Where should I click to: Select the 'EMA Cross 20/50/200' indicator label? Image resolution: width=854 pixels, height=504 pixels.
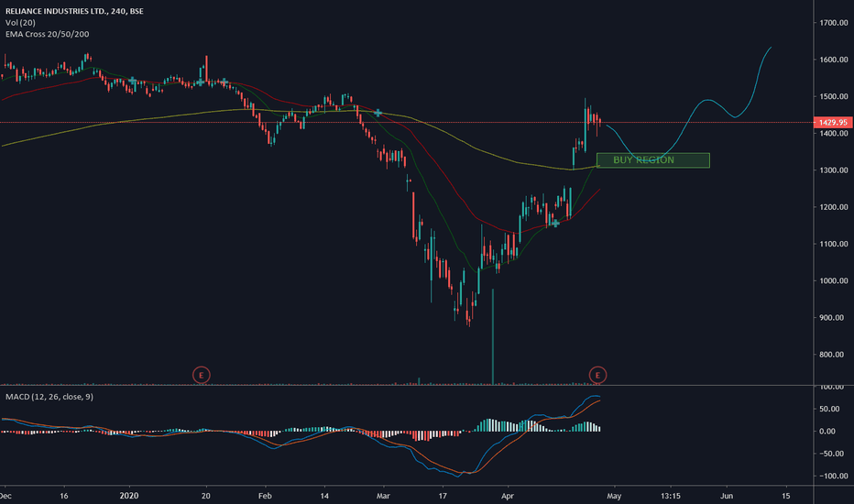pyautogui.click(x=48, y=34)
